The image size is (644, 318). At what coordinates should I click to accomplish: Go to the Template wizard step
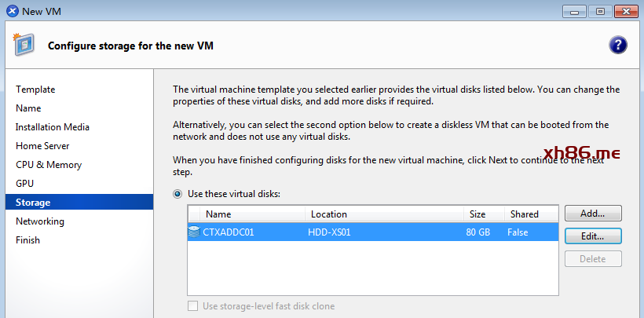pos(35,90)
